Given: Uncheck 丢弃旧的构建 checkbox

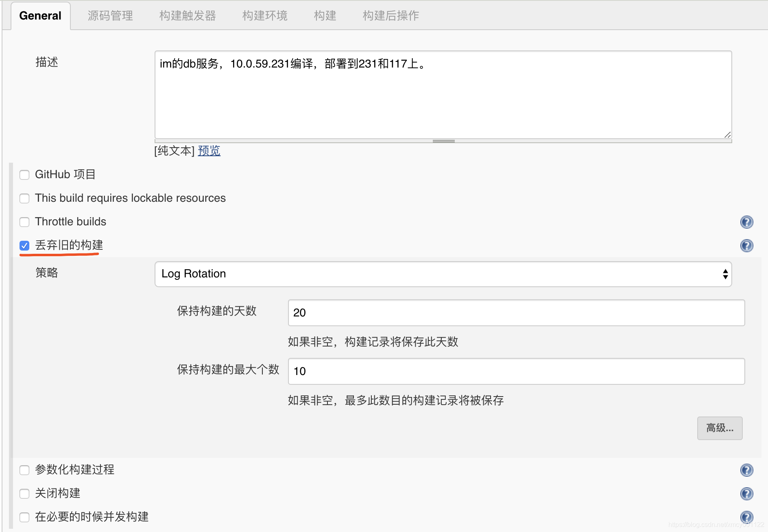Looking at the screenshot, I should [x=24, y=246].
